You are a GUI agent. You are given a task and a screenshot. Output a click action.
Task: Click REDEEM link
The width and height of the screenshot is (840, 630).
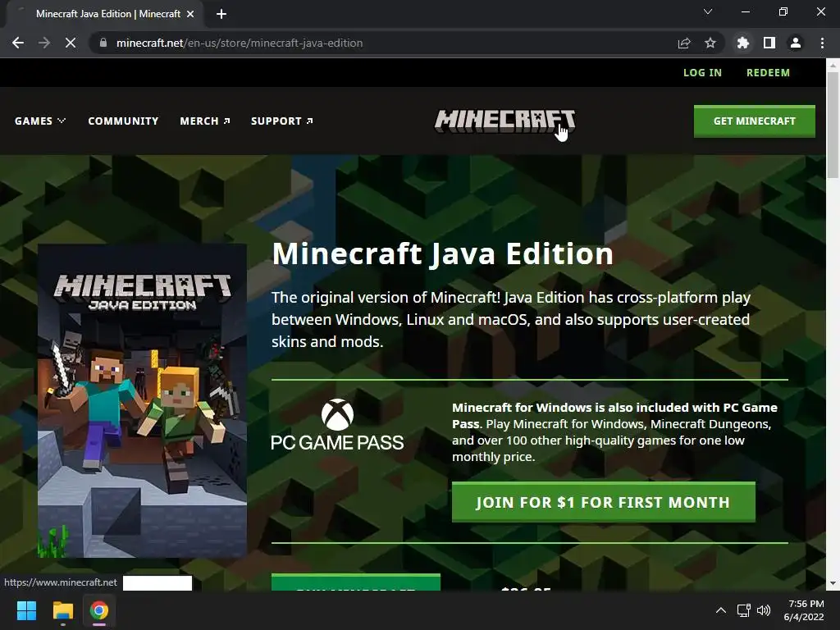[768, 72]
